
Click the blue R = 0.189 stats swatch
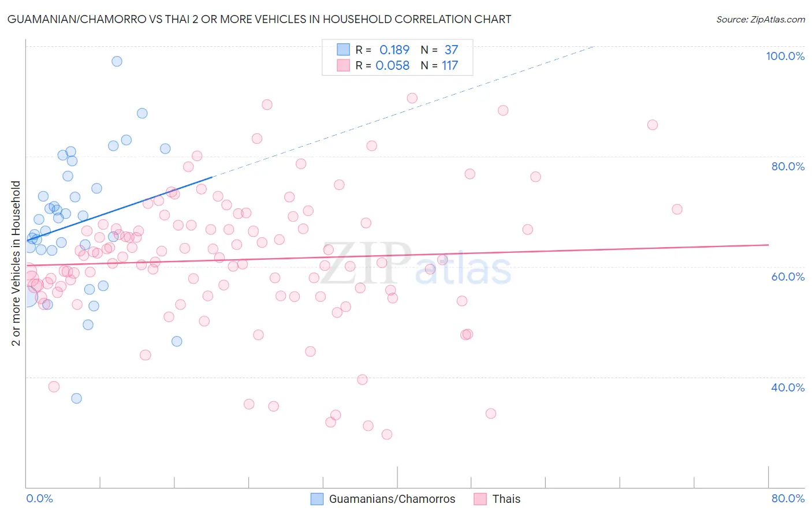[344, 50]
